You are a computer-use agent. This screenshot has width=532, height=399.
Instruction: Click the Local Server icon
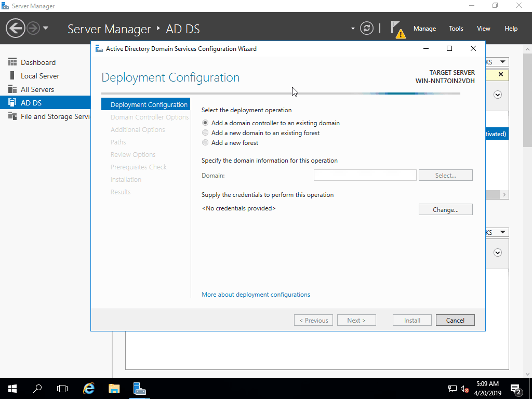(x=12, y=75)
